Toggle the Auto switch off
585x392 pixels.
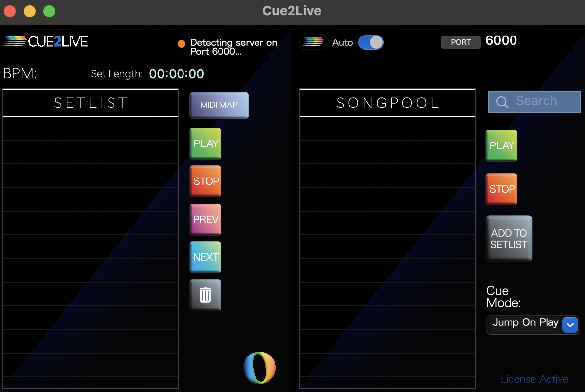pyautogui.click(x=370, y=42)
